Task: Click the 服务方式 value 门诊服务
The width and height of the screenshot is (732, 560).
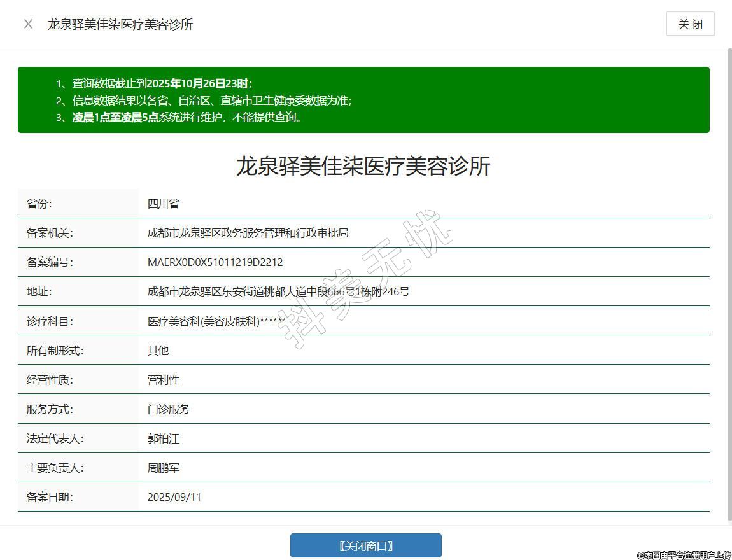Action: tap(169, 409)
